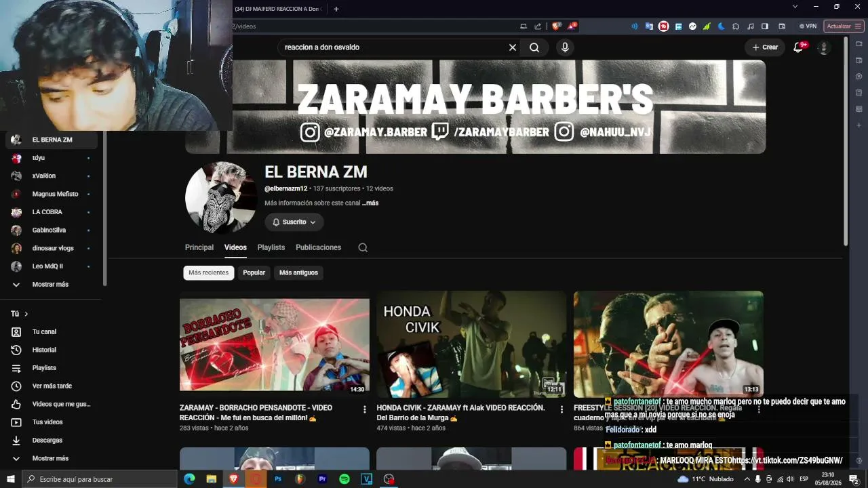Open Historial in the sidebar
The height and width of the screenshot is (488, 868).
52,350
